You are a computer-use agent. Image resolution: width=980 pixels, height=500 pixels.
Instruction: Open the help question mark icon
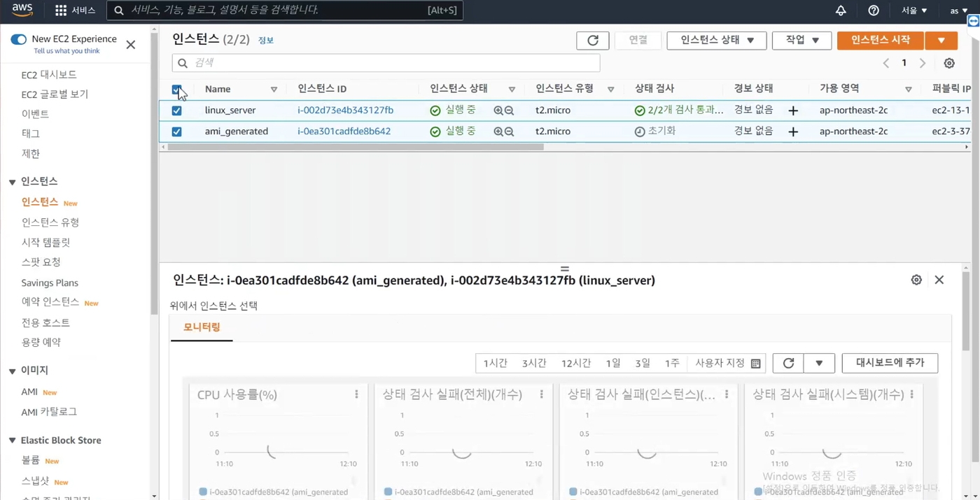[874, 10]
